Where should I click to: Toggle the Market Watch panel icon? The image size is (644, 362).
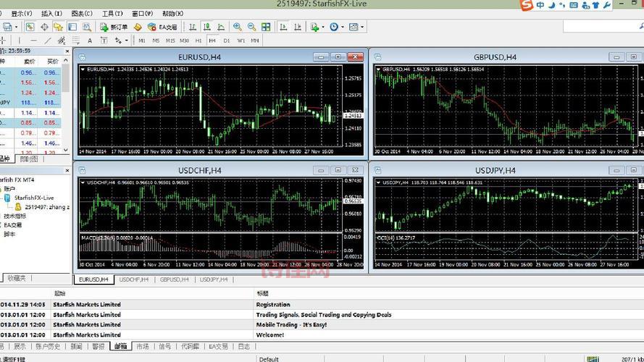(30, 27)
